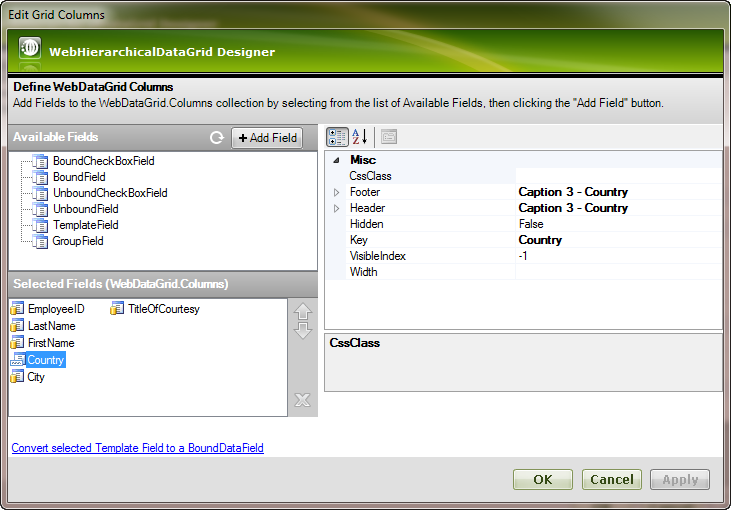Click the Add Field button
Image resolution: width=731 pixels, height=510 pixels.
coord(267,138)
